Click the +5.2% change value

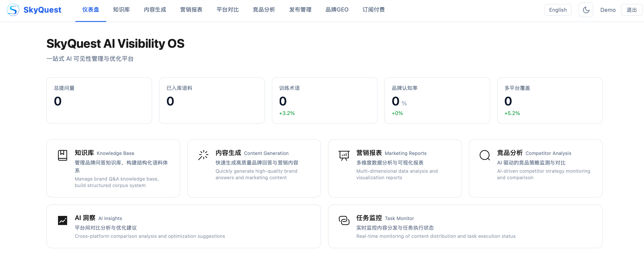pyautogui.click(x=512, y=113)
